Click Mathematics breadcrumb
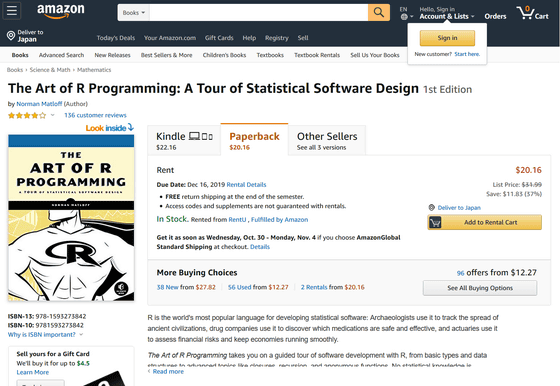 (94, 70)
